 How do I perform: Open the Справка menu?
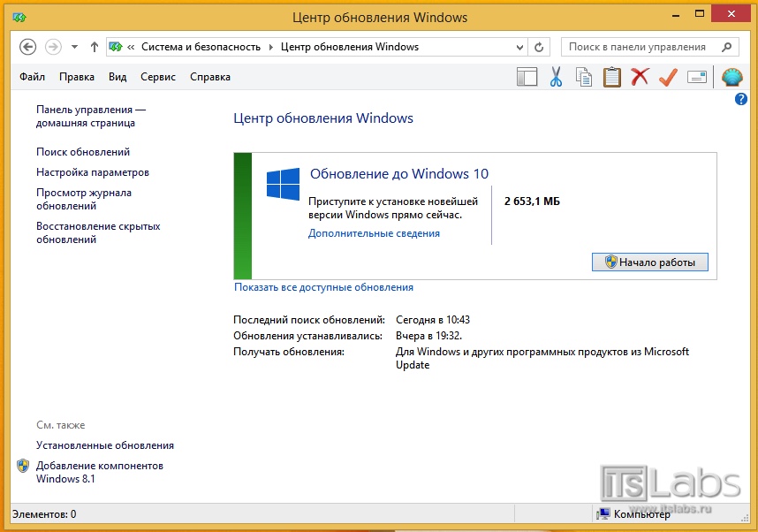[209, 77]
